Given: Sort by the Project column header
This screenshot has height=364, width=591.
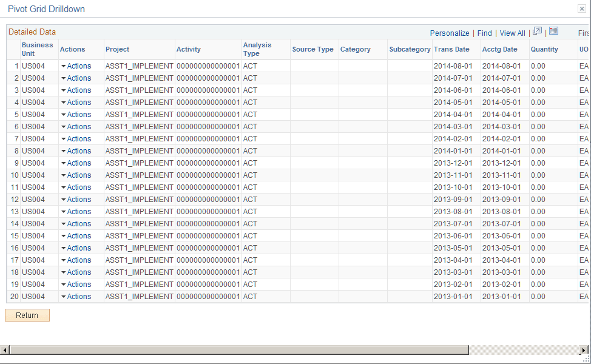Looking at the screenshot, I should (117, 49).
